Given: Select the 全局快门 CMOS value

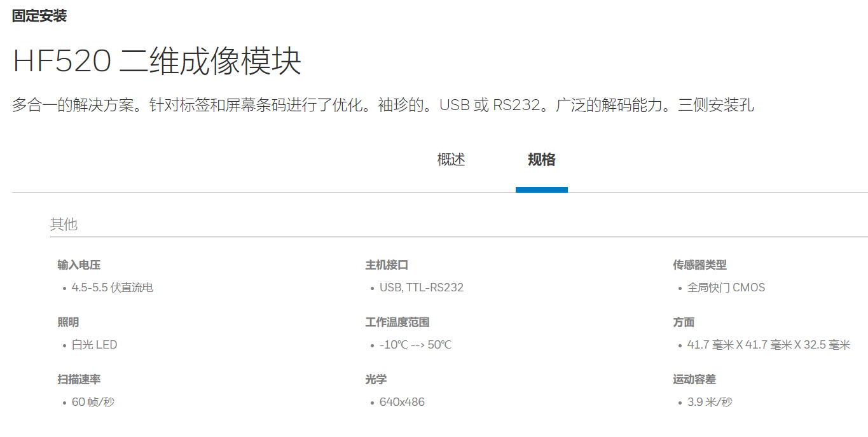Looking at the screenshot, I should [x=726, y=288].
